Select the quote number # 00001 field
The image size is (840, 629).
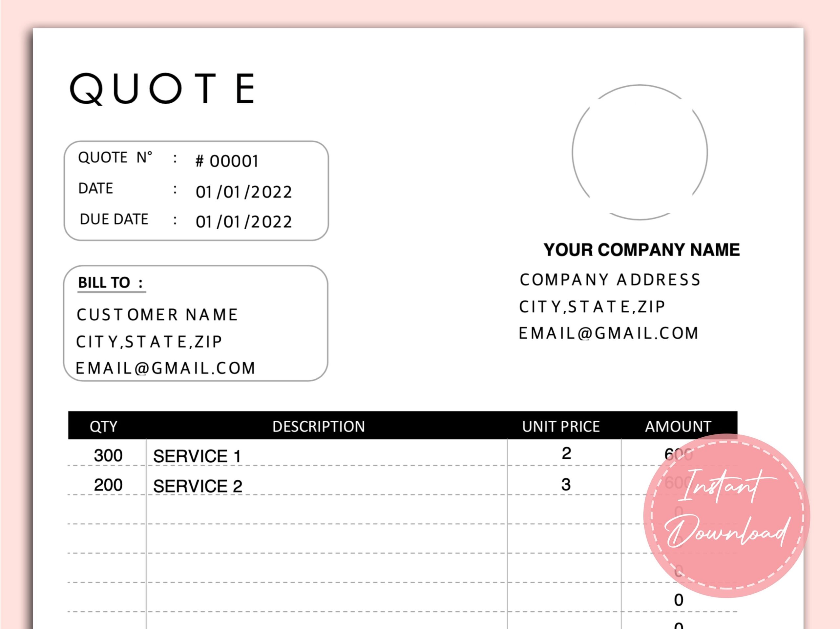pos(227,161)
